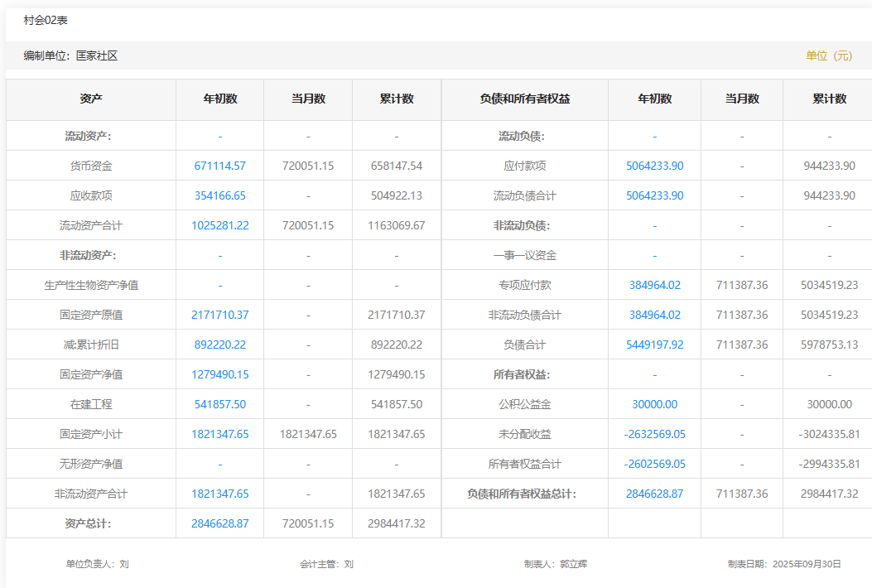Open 流动资产合计 link 1025281.22
This screenshot has height=588, width=872.
coord(219,225)
